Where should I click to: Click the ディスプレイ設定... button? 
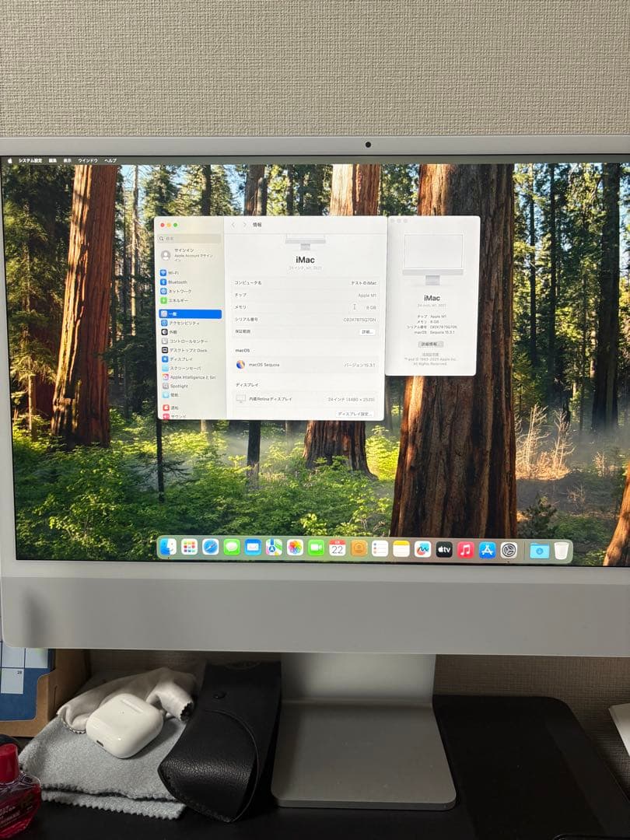click(355, 413)
